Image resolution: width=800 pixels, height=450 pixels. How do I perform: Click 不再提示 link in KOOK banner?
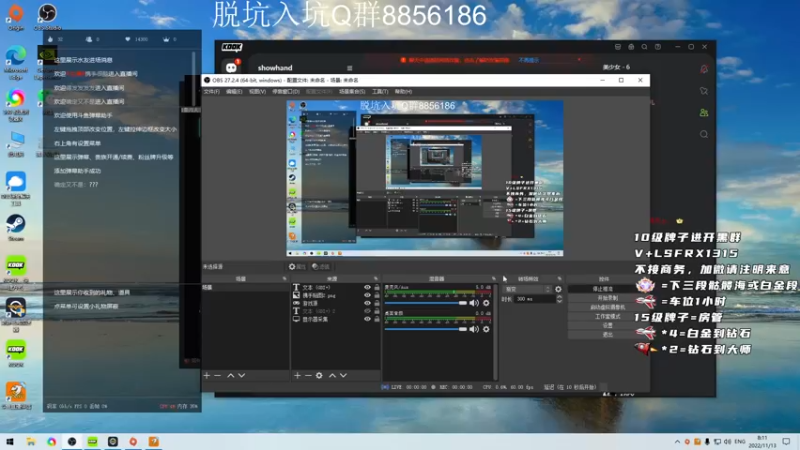(529, 60)
